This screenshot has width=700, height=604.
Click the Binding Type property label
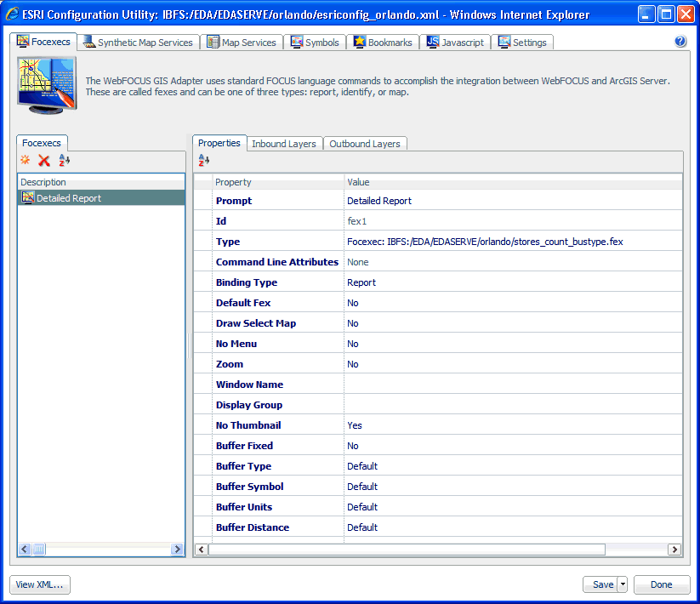[x=247, y=282]
